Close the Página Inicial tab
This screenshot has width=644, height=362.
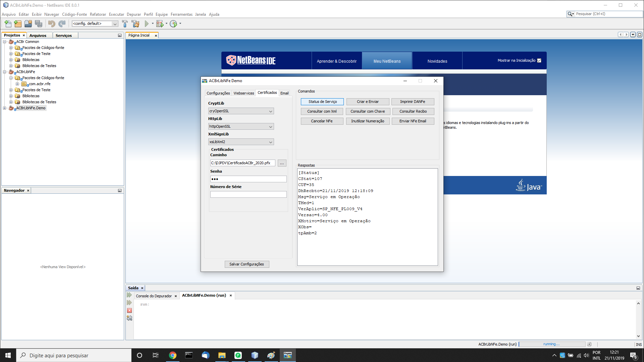pos(156,36)
